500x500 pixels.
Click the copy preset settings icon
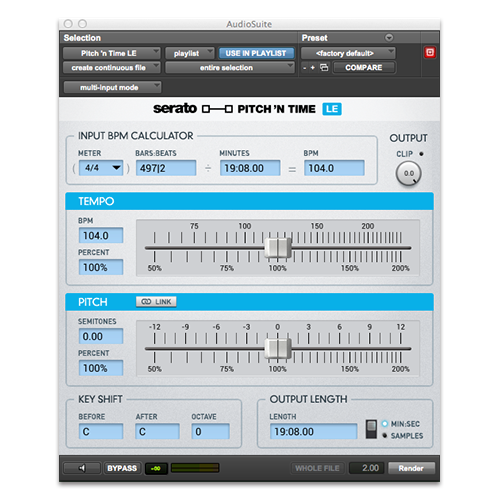[324, 68]
